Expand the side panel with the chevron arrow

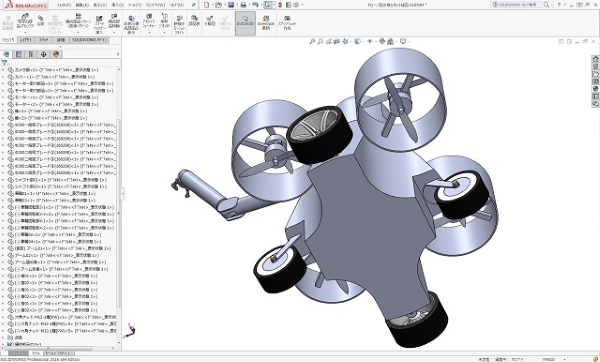pyautogui.click(x=118, y=54)
